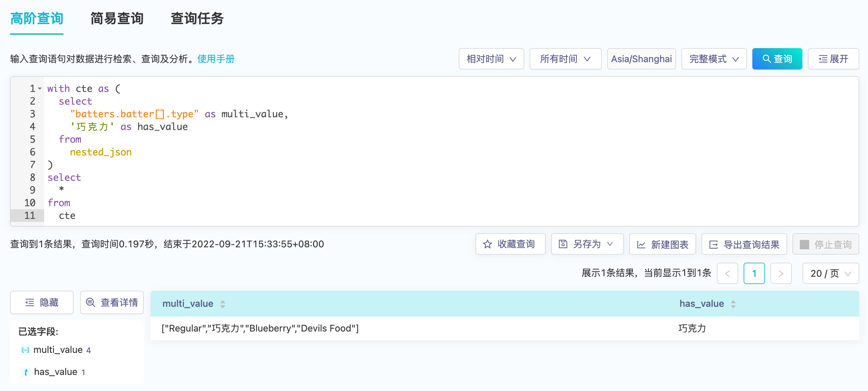Collapse code fold arrow on line 1
Image resolution: width=868 pixels, height=391 pixels.
[40, 89]
